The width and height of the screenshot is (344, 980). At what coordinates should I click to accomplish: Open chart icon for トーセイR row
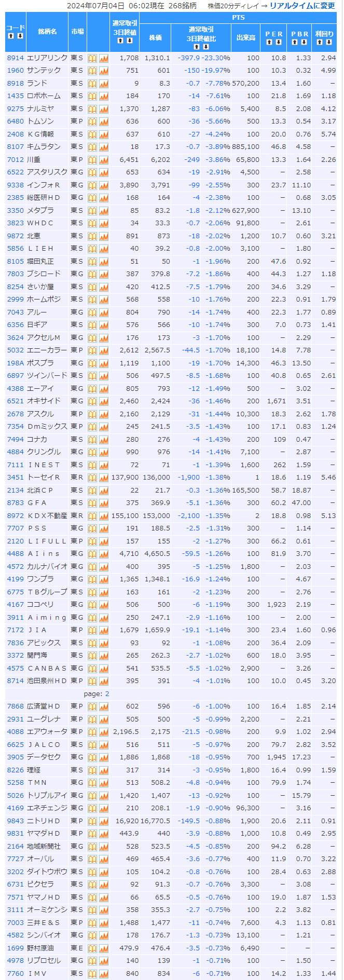(104, 478)
